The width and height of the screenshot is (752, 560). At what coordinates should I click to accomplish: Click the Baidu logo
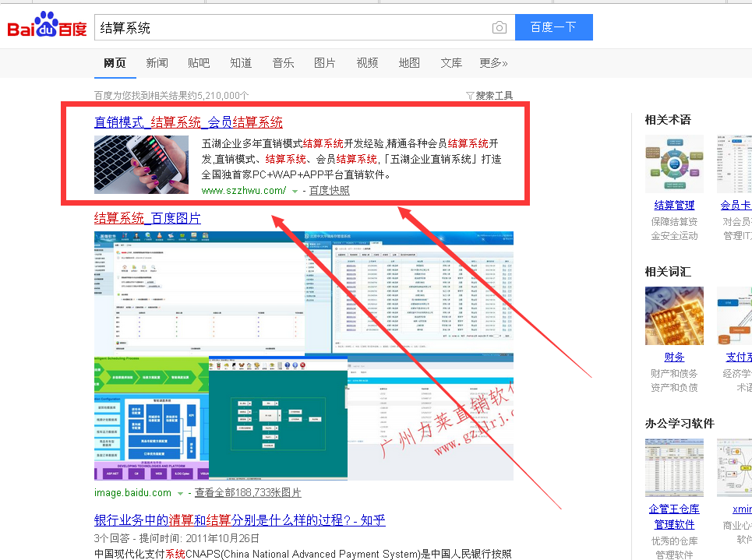[47, 26]
